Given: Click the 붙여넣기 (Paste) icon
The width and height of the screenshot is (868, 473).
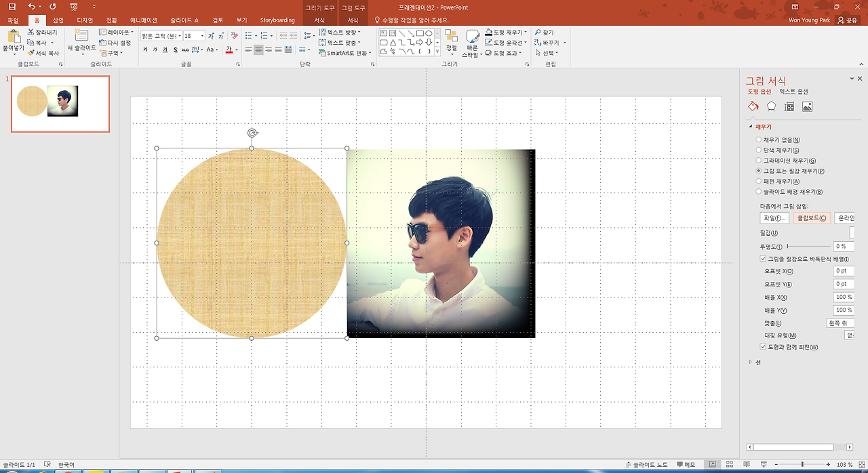Looking at the screenshot, I should point(13,36).
